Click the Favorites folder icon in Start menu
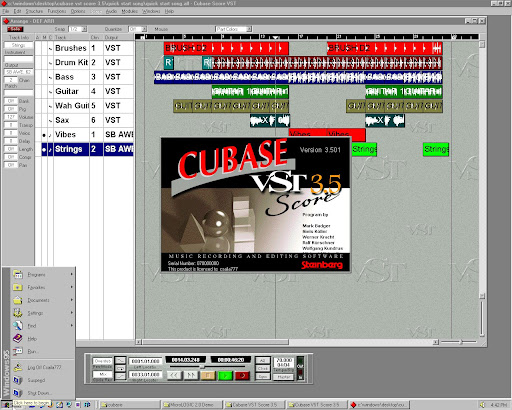The height and width of the screenshot is (410, 512). click(x=18, y=287)
